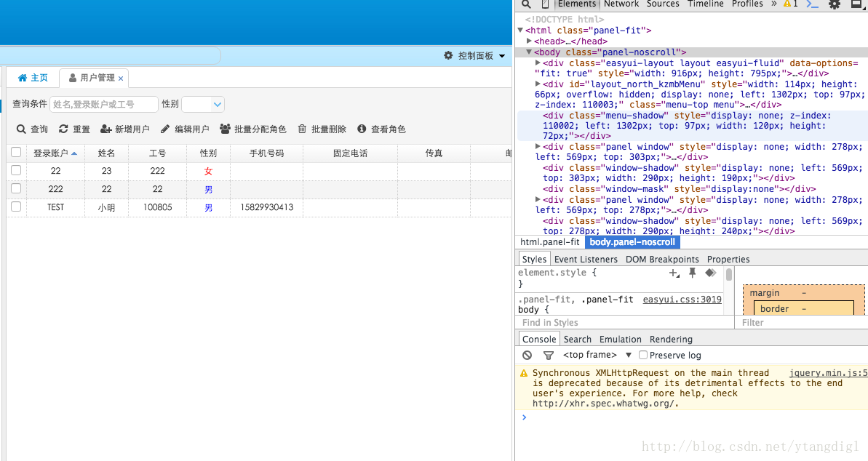Click the toggle element state pin icon
Screen dimensions: 868x461
pos(692,272)
